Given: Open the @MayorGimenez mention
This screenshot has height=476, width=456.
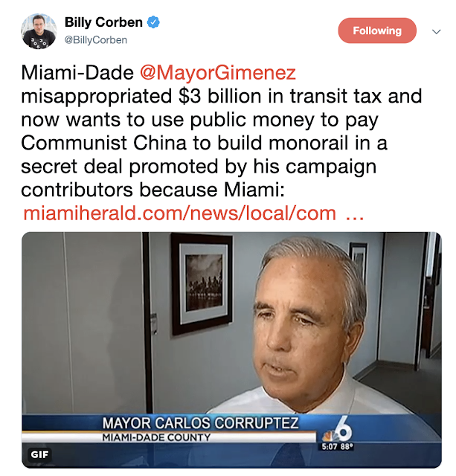Looking at the screenshot, I should pos(218,73).
